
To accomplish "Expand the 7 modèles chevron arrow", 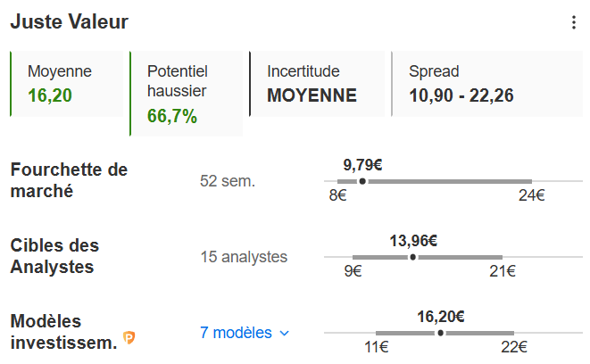I will 285,334.
